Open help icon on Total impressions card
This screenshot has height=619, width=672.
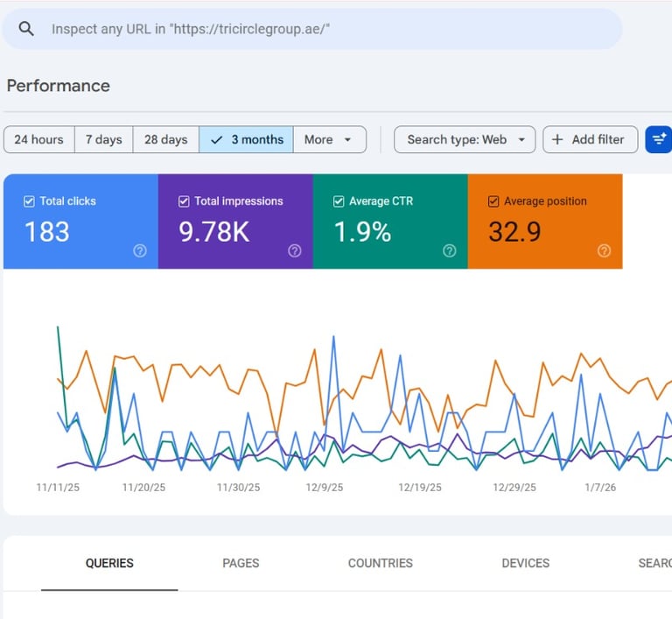294,250
